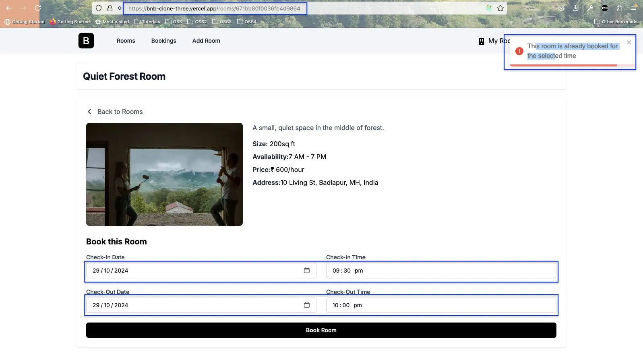This screenshot has width=643, height=364.
Task: Click the back chevron beside Back to Rooms
Action: pos(89,112)
